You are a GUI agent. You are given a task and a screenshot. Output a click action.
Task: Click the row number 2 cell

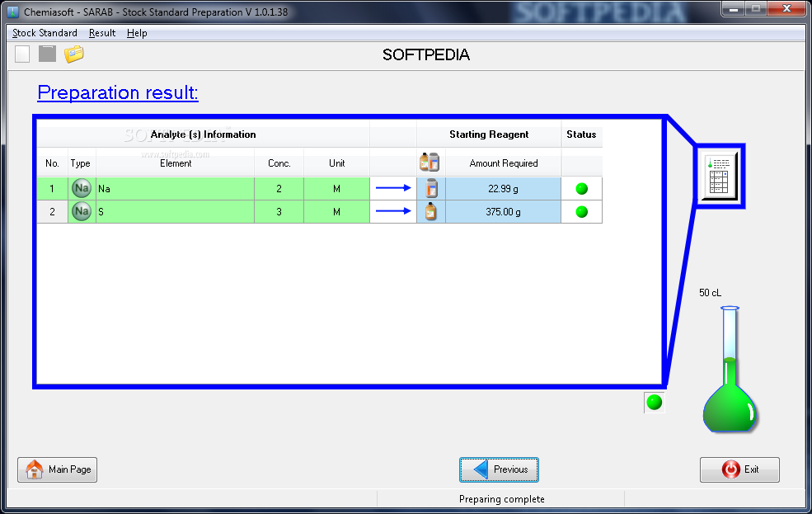[52, 211]
